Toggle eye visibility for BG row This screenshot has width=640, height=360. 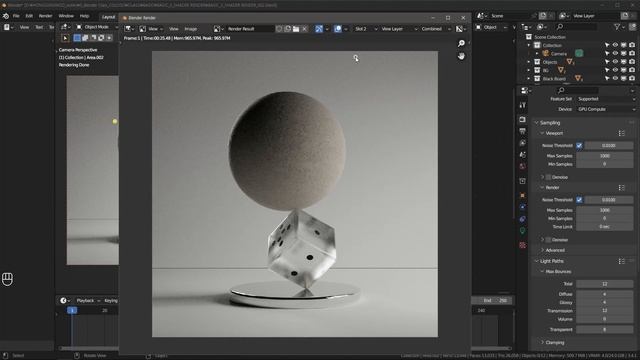click(x=615, y=70)
